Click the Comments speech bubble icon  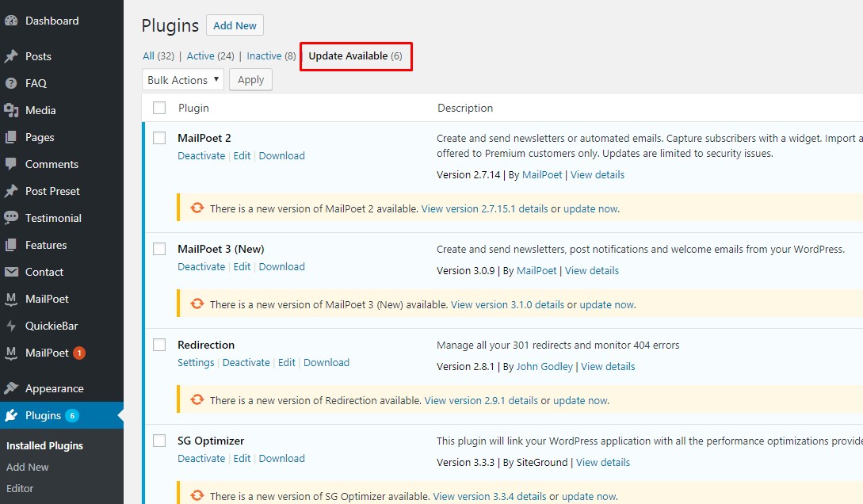click(11, 164)
